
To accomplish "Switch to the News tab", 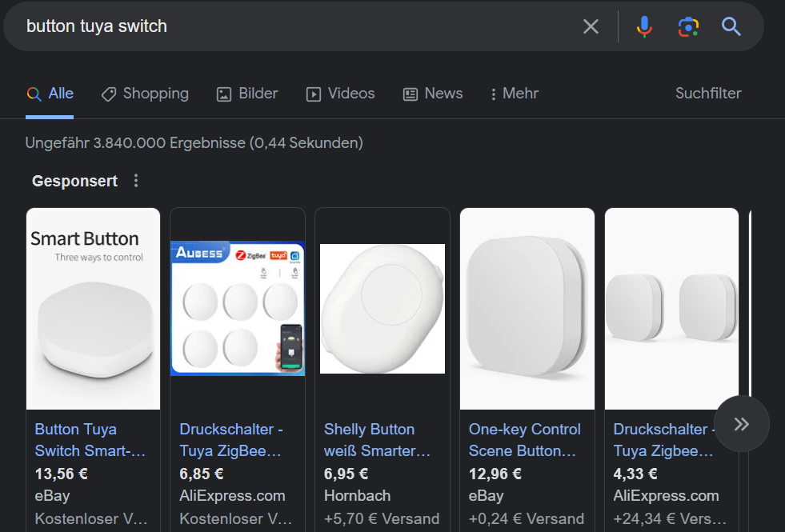I will click(x=433, y=94).
